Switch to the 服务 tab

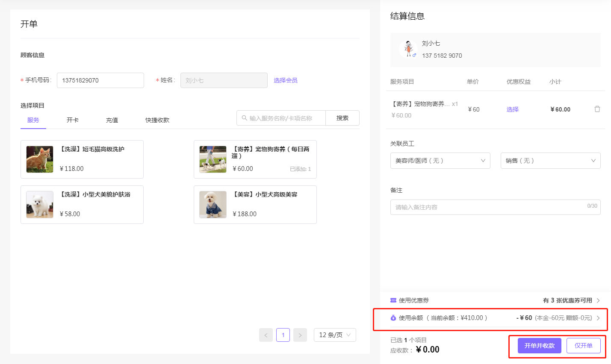coord(33,120)
